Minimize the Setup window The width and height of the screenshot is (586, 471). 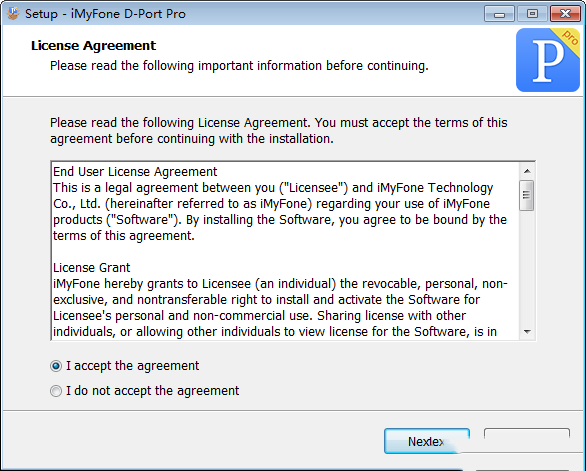[499, 14]
